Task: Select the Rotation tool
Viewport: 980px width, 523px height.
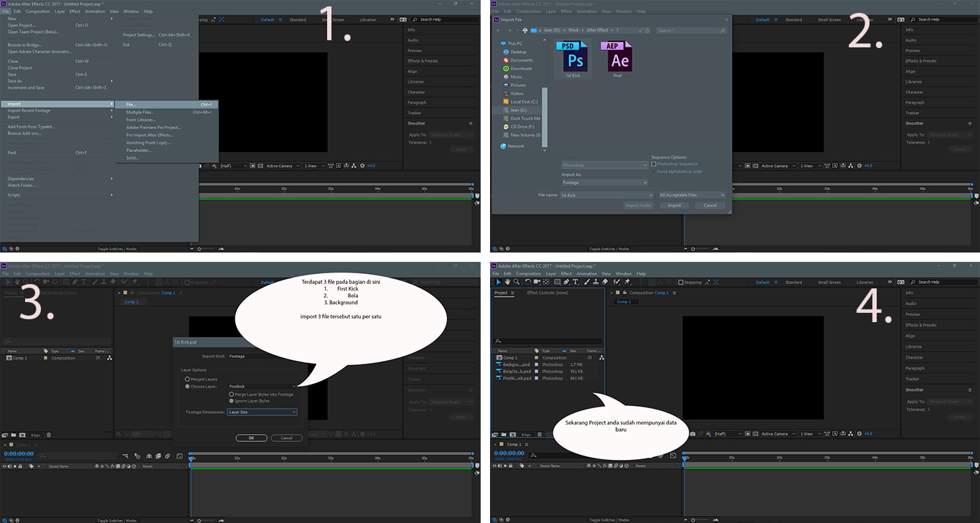Action: pyautogui.click(x=528, y=282)
